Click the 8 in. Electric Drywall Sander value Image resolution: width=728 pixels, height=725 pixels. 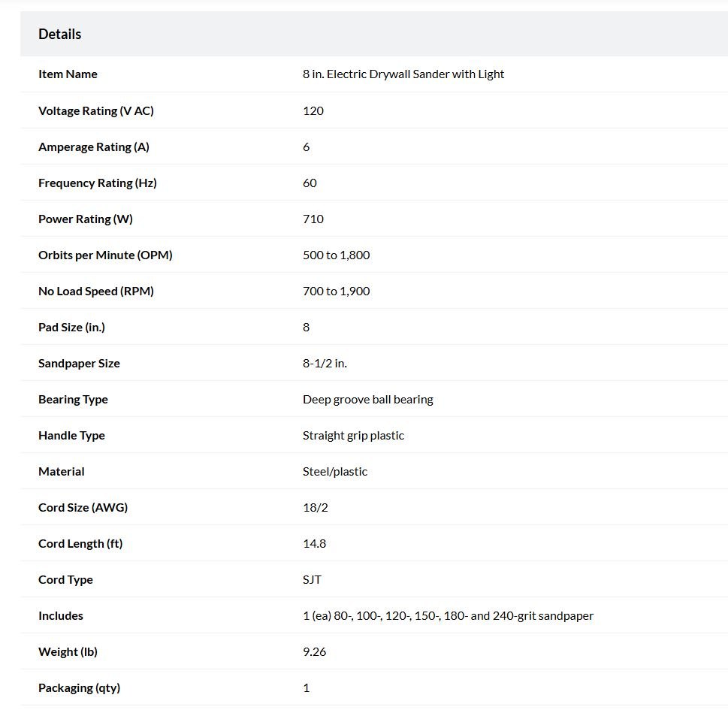tap(403, 74)
